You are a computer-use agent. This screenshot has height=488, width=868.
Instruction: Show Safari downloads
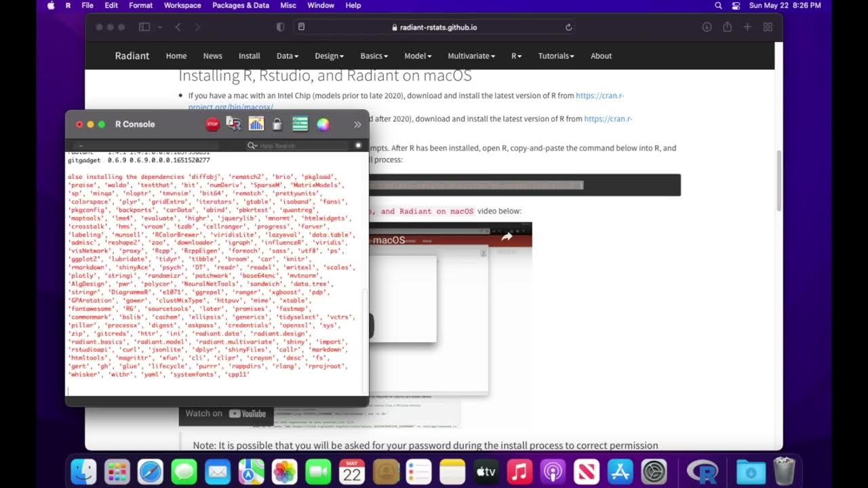(707, 27)
